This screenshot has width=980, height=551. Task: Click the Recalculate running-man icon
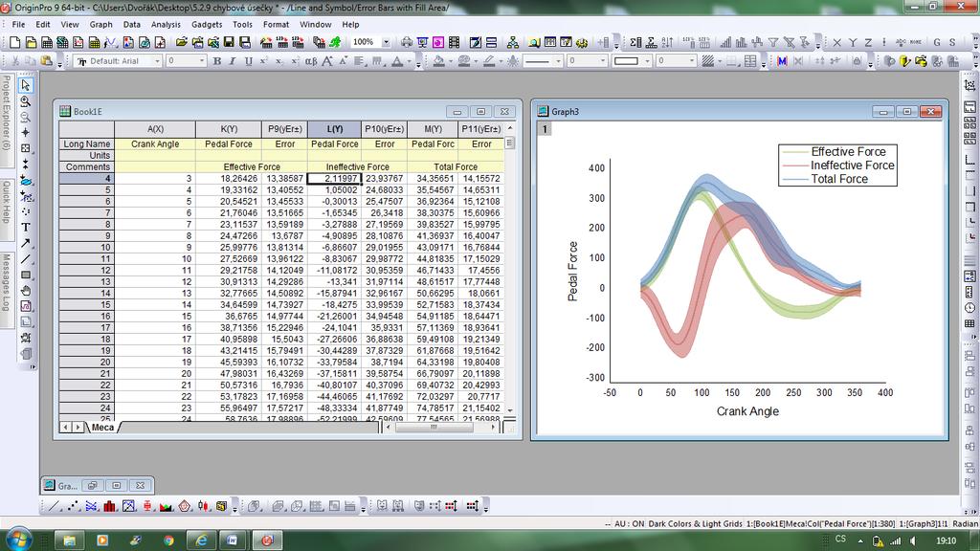click(335, 42)
